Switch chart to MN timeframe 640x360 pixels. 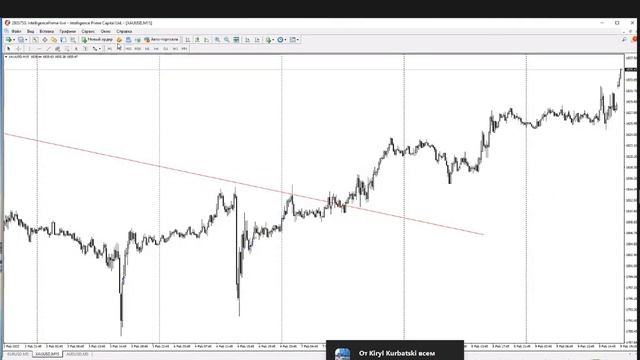[184, 49]
